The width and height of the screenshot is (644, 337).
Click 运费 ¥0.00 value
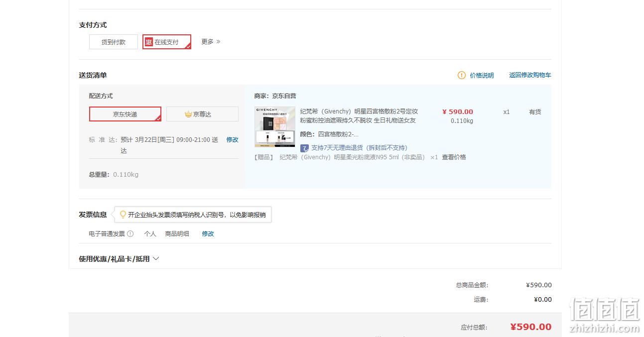click(542, 300)
